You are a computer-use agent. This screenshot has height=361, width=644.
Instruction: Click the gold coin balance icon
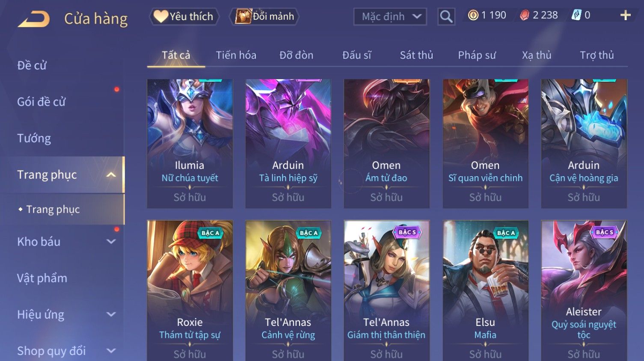coord(473,15)
